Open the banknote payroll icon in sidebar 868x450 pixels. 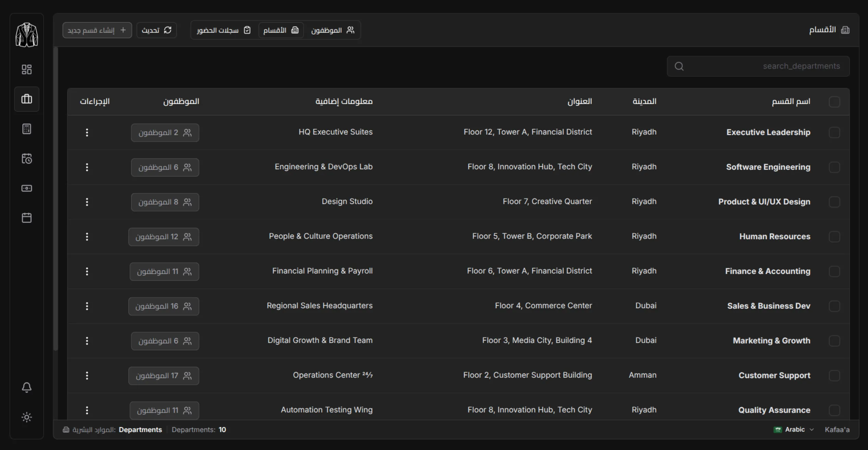(27, 188)
